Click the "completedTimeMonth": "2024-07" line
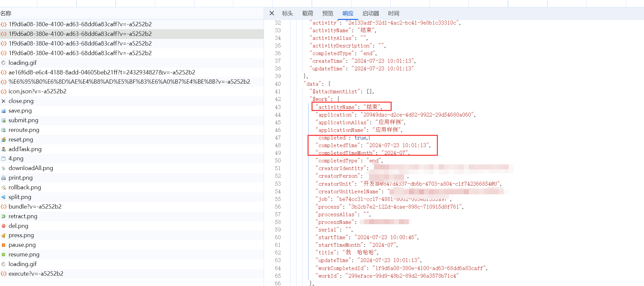This screenshot has width=644, height=286. 362,153
